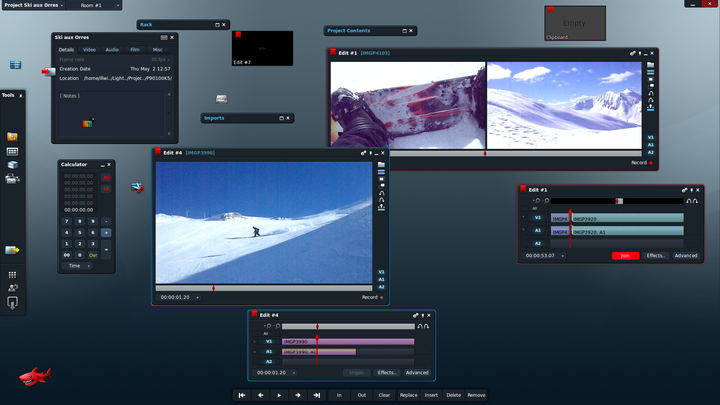
Task: Select the razor cut tool icon
Action: click(137, 187)
